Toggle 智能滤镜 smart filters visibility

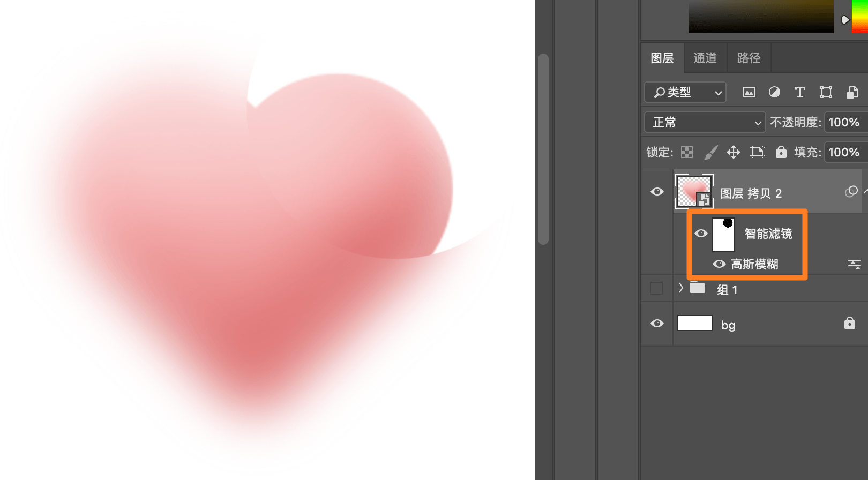point(701,233)
